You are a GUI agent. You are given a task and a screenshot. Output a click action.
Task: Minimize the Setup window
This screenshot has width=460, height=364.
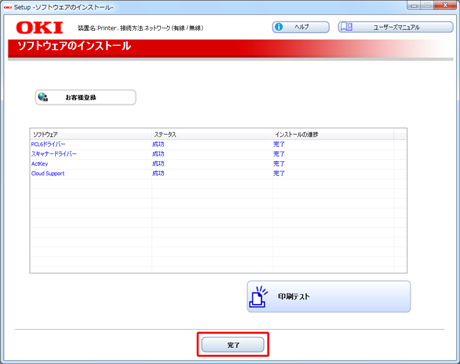[x=414, y=5]
